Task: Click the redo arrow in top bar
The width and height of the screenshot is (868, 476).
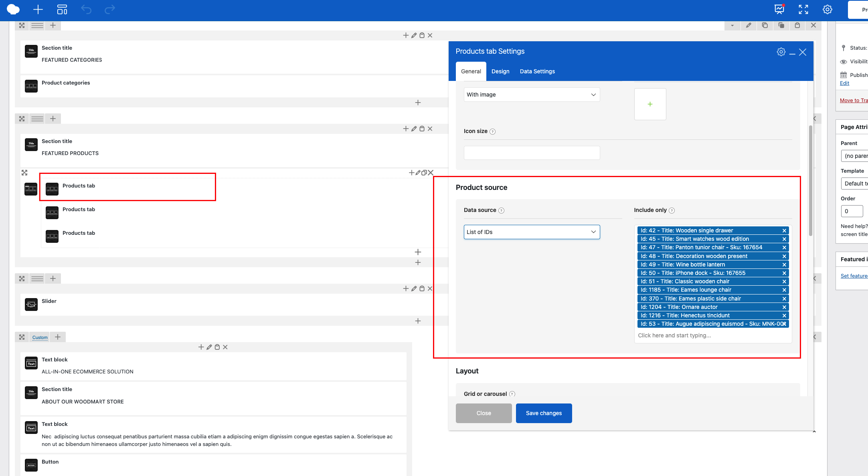Action: point(109,9)
